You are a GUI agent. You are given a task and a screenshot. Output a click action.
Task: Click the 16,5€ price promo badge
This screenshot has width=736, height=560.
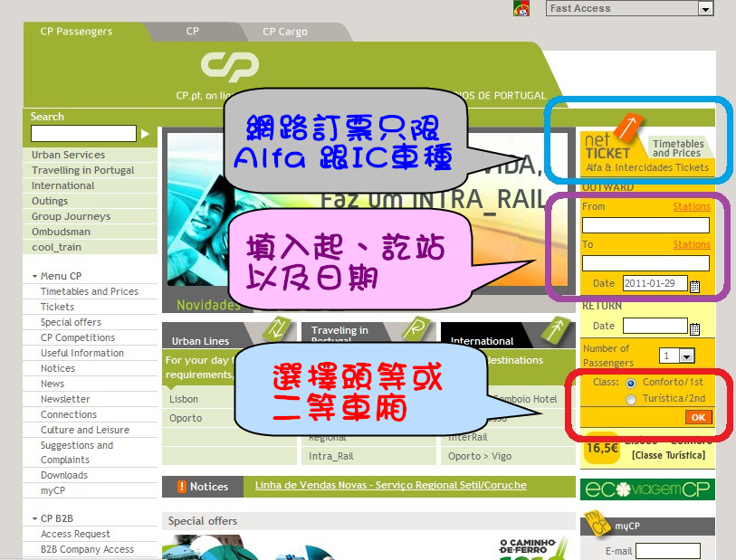click(x=602, y=449)
